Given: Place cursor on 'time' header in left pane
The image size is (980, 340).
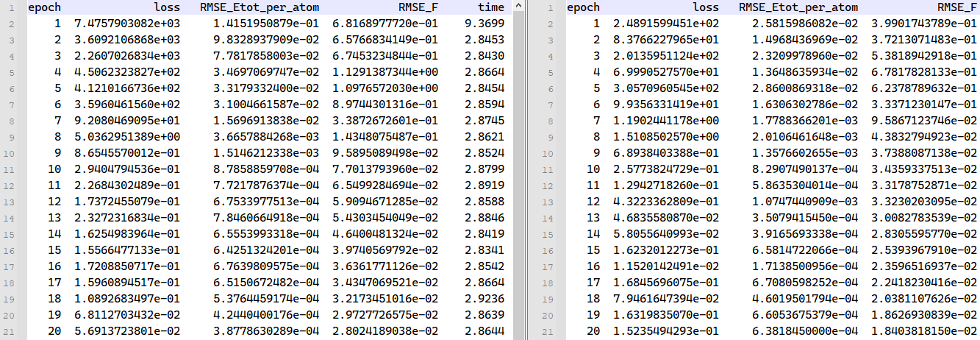Looking at the screenshot, I should point(491,7).
